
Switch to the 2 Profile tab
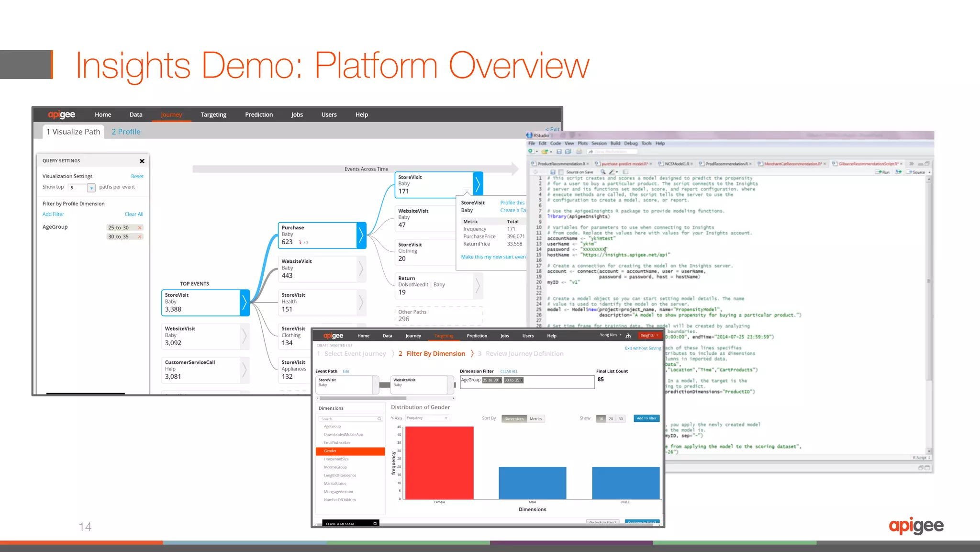[x=126, y=132]
